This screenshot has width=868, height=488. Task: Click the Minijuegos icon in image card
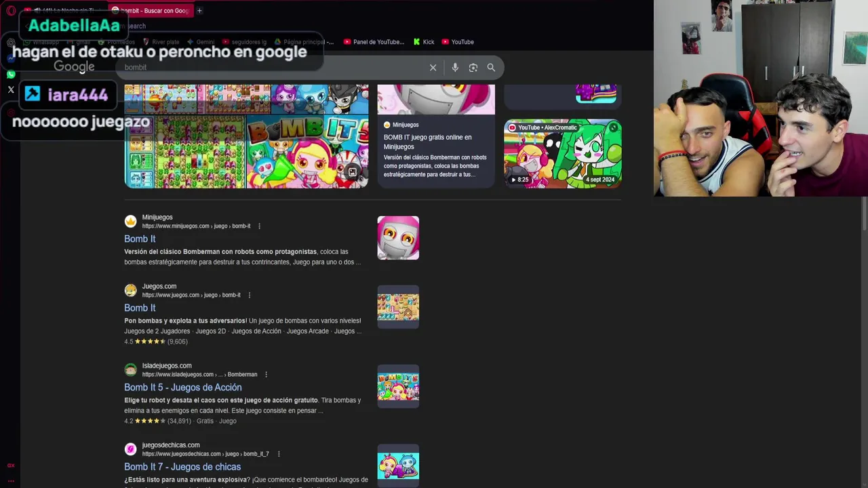(x=387, y=125)
